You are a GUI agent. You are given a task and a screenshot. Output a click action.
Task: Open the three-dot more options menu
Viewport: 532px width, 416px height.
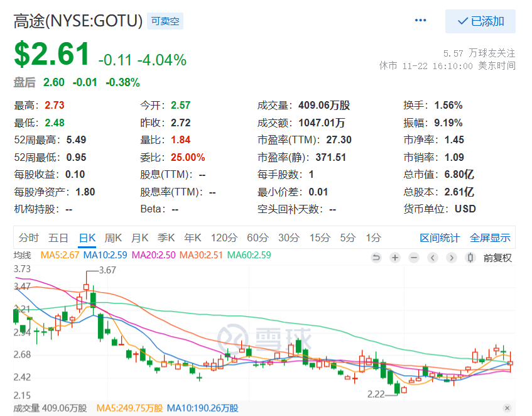coord(421,21)
